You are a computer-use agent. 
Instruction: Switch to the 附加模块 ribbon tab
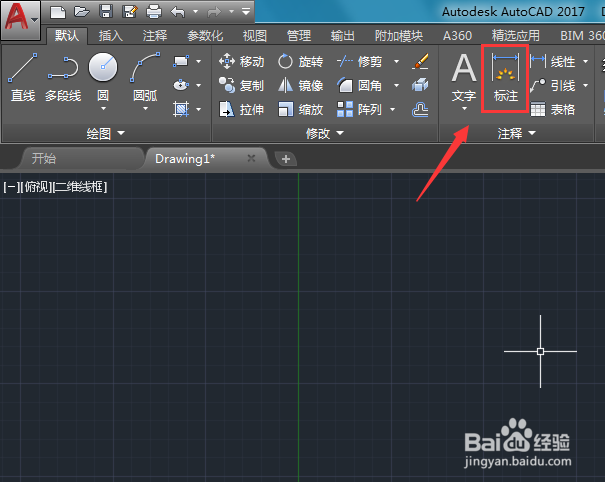click(x=399, y=36)
